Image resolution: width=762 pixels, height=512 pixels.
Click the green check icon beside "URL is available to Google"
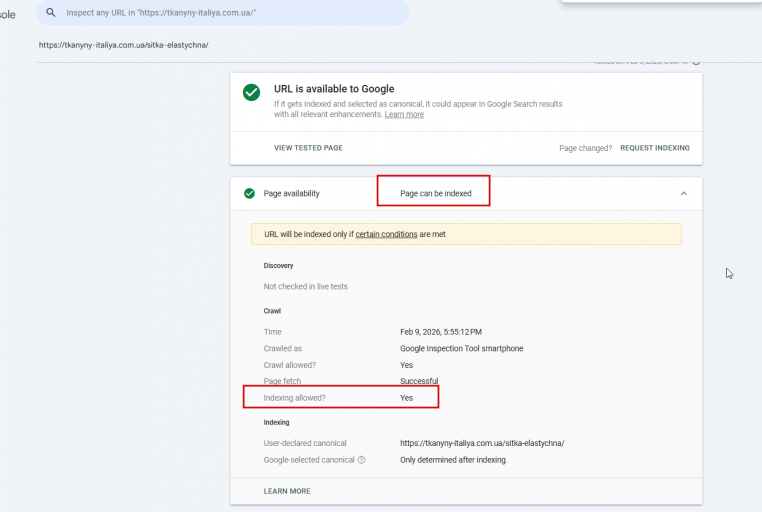pyautogui.click(x=252, y=92)
